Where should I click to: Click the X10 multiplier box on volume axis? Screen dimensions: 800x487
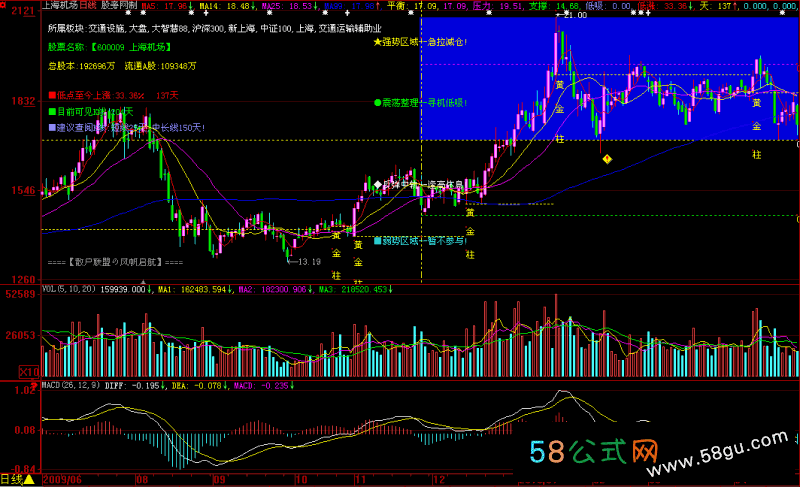tap(29, 372)
